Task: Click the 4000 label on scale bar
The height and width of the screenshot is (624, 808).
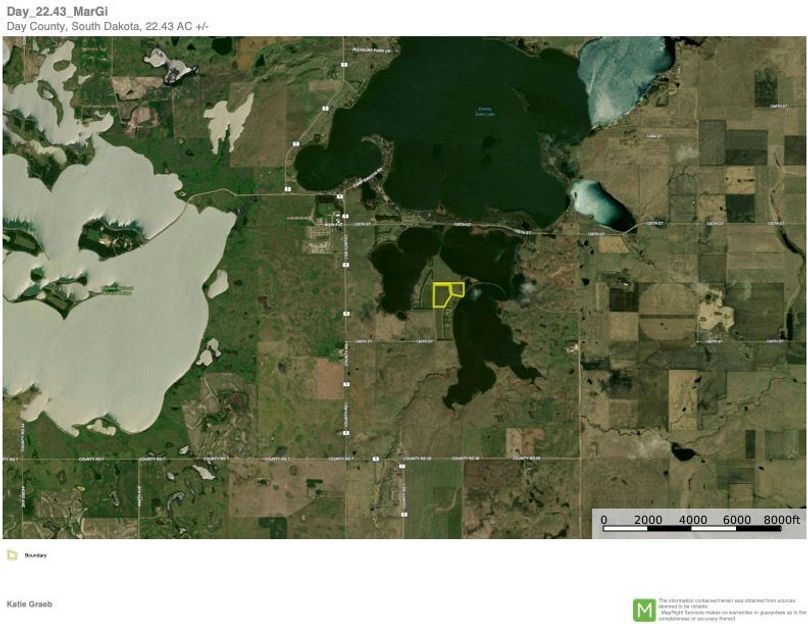Action: 692,520
